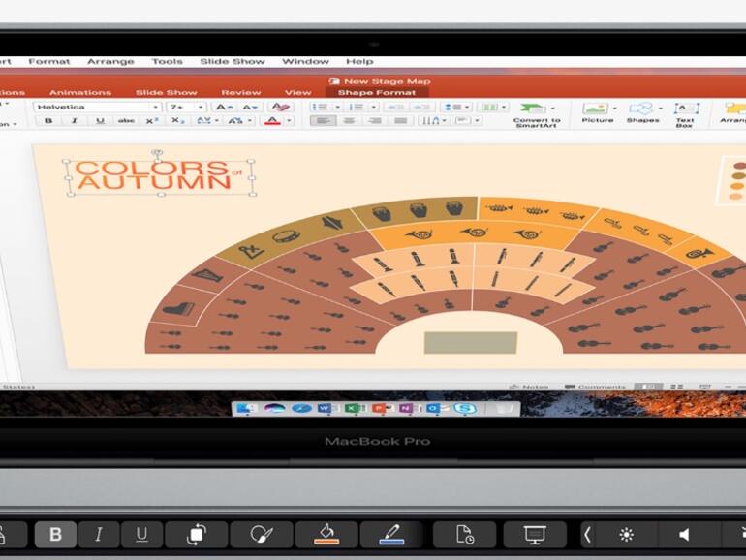Toggle Underline in the ribbon

[x=100, y=121]
